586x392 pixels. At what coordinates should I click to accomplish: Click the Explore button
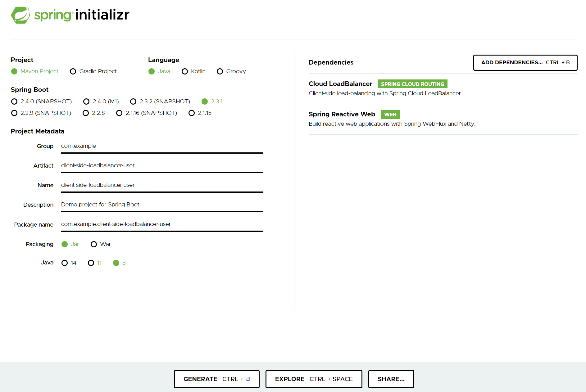click(314, 379)
